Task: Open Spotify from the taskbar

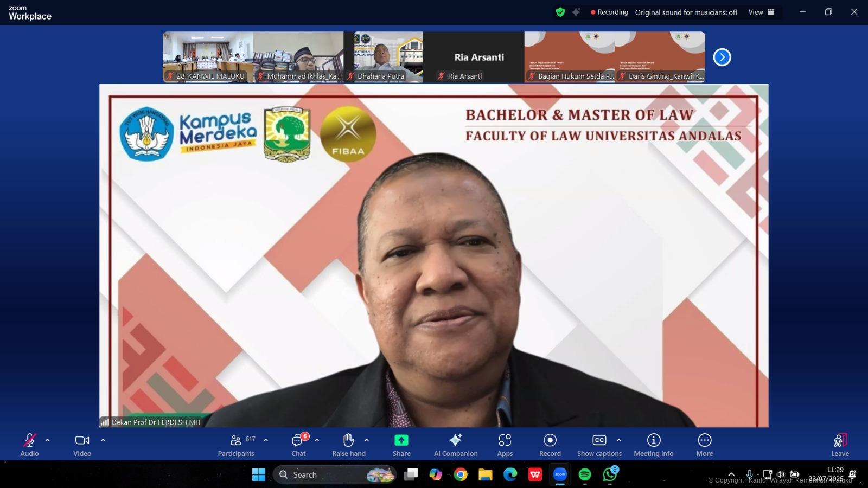Action: click(x=585, y=474)
